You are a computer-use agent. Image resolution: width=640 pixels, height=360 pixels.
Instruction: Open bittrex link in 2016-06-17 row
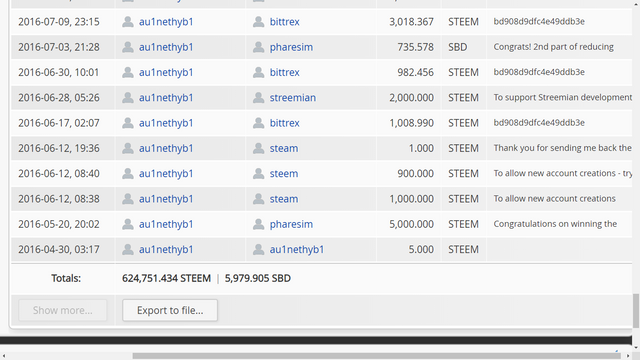pyautogui.click(x=284, y=123)
